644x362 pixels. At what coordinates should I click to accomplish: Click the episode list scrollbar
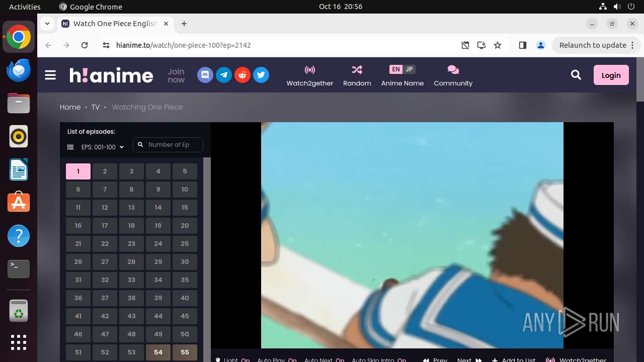pyautogui.click(x=207, y=259)
